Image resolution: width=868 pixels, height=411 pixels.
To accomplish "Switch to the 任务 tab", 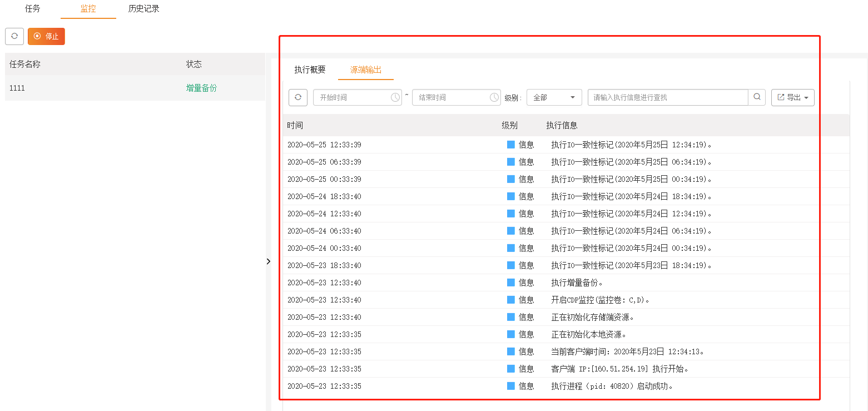I will pos(33,9).
